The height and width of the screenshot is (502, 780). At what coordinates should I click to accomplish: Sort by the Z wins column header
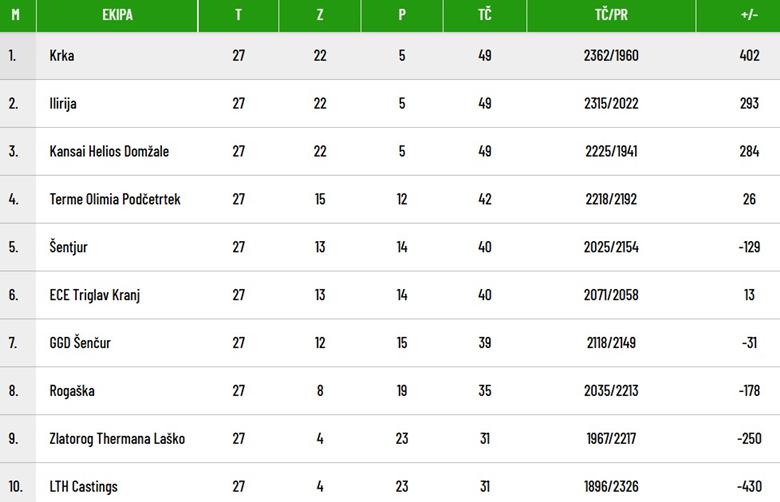(x=320, y=15)
